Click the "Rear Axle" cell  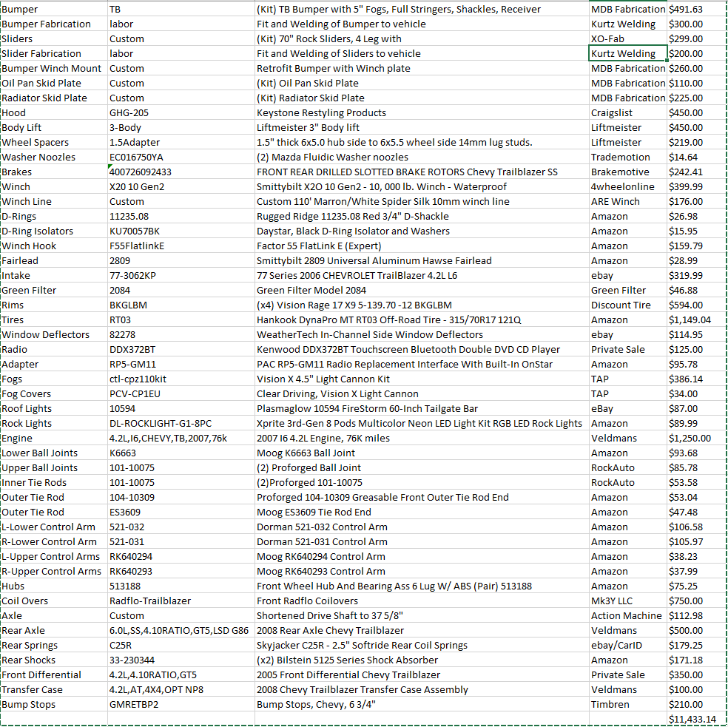(x=54, y=630)
